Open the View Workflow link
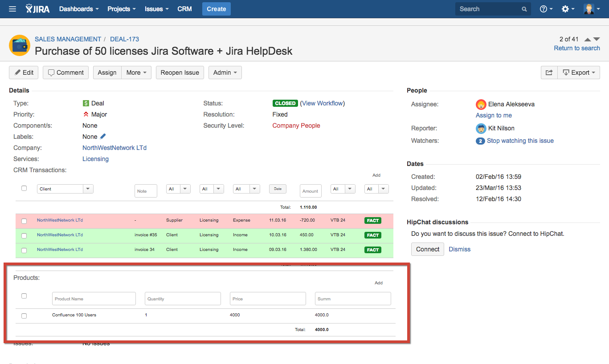Image resolution: width=609 pixels, height=364 pixels. [323, 103]
